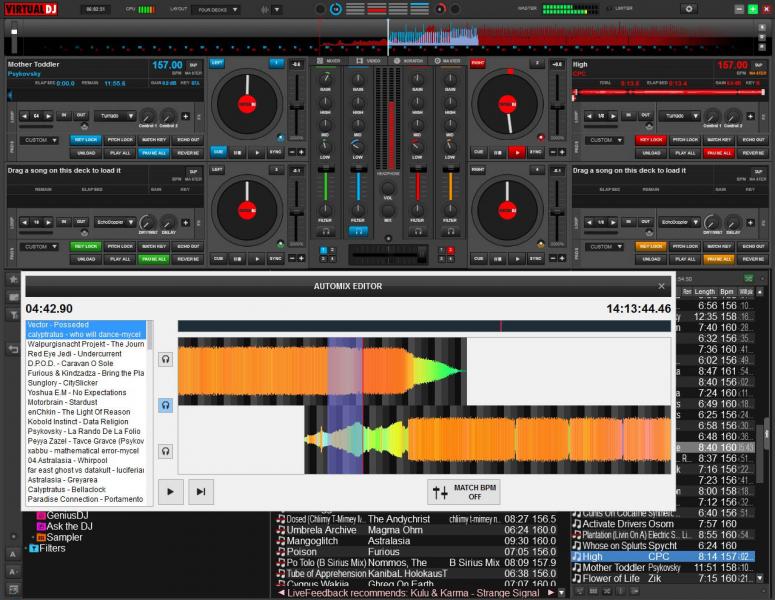
Task: Open the Four Decks layout dropdown
Action: tap(216, 9)
